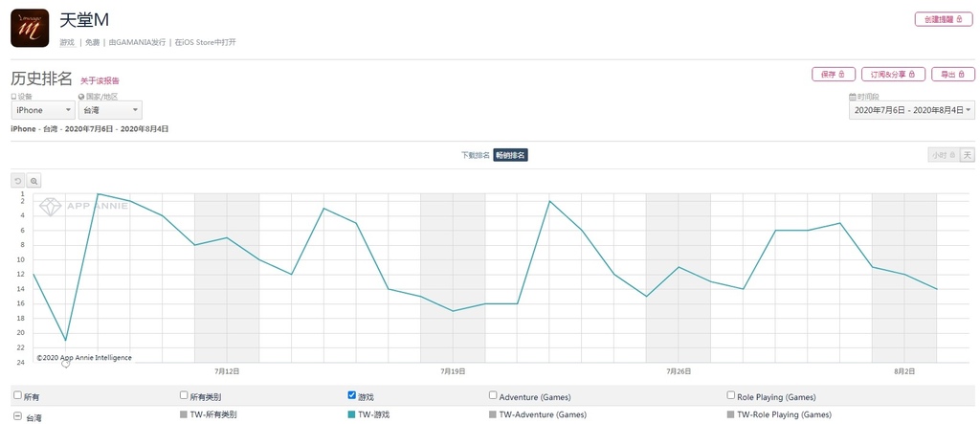Reset chart zoom with undo icon

[18, 181]
